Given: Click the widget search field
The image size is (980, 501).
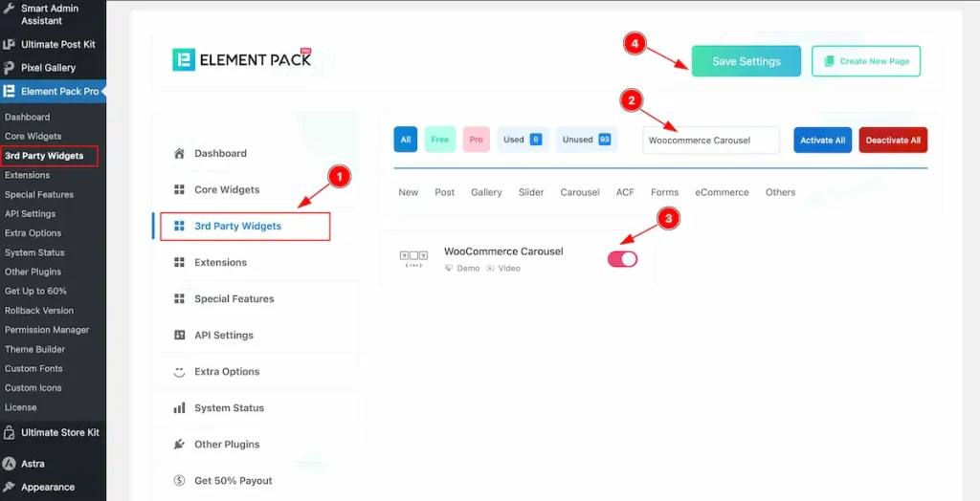Looking at the screenshot, I should 711,140.
